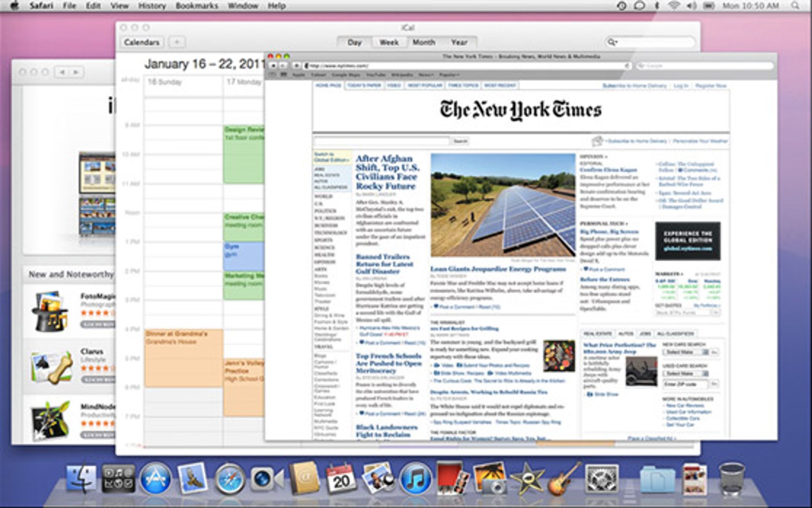This screenshot has width=812, height=508.
Task: Switch iCal to Year view
Action: 459,42
